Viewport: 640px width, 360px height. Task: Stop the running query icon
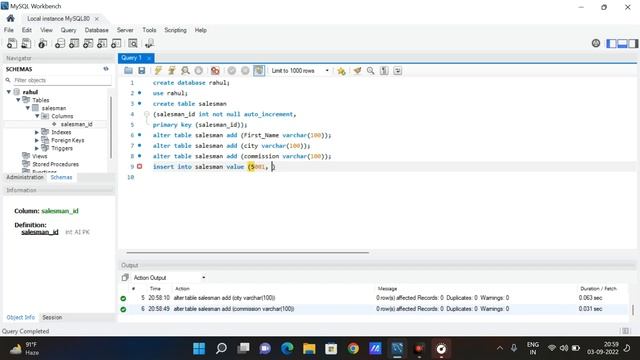199,71
